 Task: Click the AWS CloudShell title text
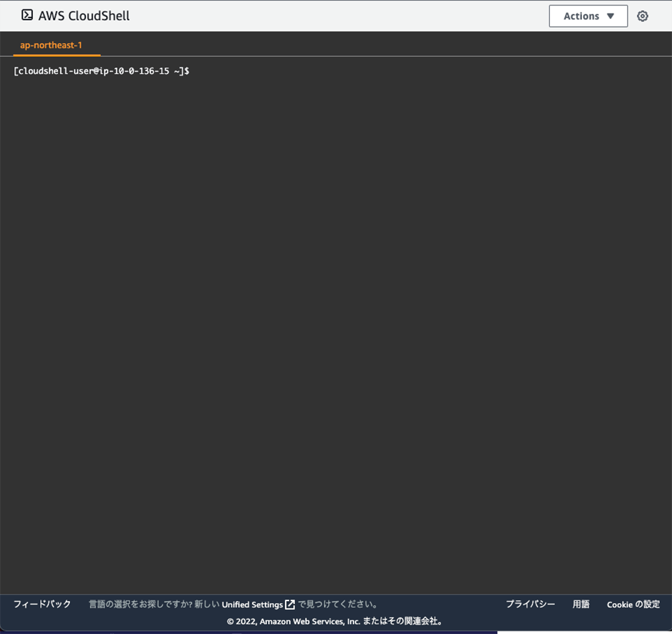(x=84, y=16)
